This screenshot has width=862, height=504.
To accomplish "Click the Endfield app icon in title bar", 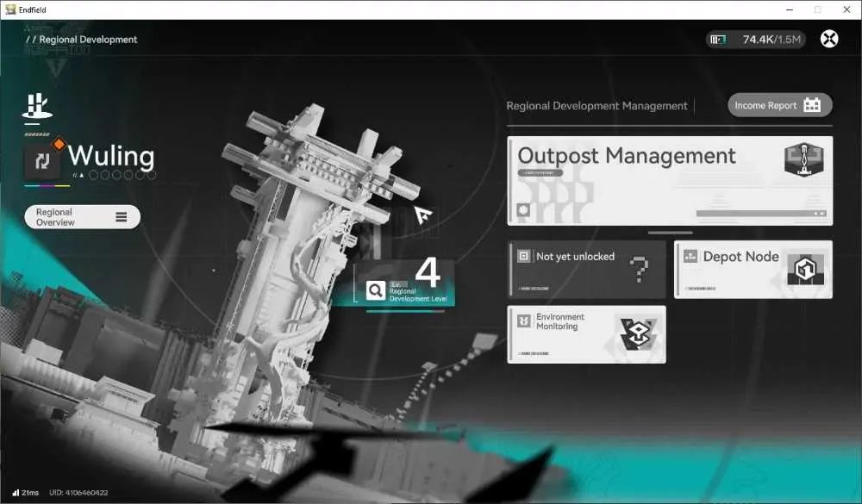I will (10, 9).
